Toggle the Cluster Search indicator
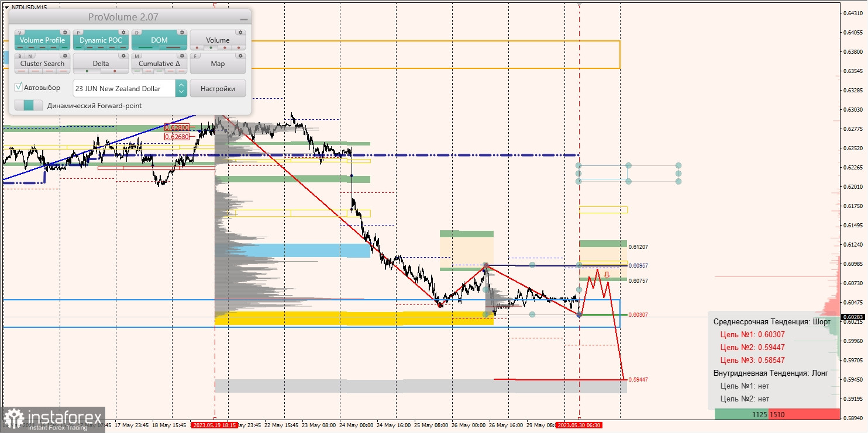The width and height of the screenshot is (868, 433). pos(42,64)
